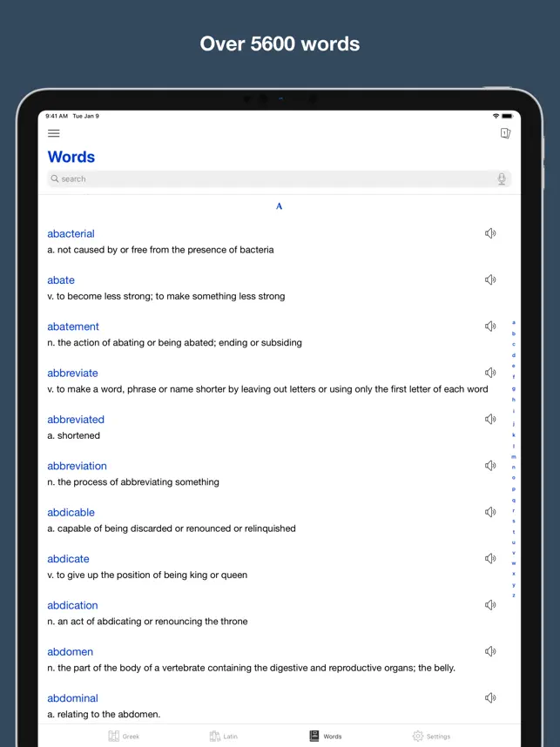Click the definition "a. shortened"

coord(73,435)
